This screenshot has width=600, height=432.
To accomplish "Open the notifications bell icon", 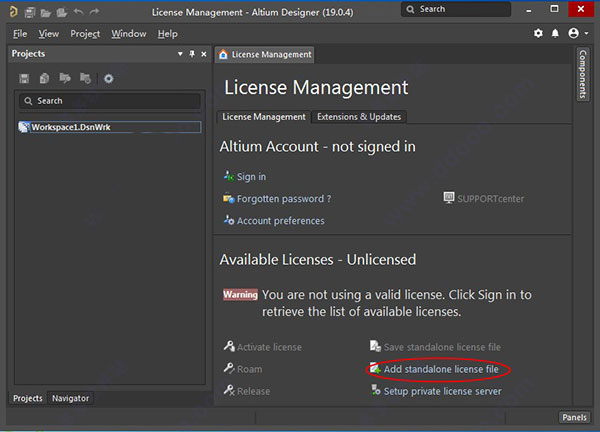I will pyautogui.click(x=555, y=33).
